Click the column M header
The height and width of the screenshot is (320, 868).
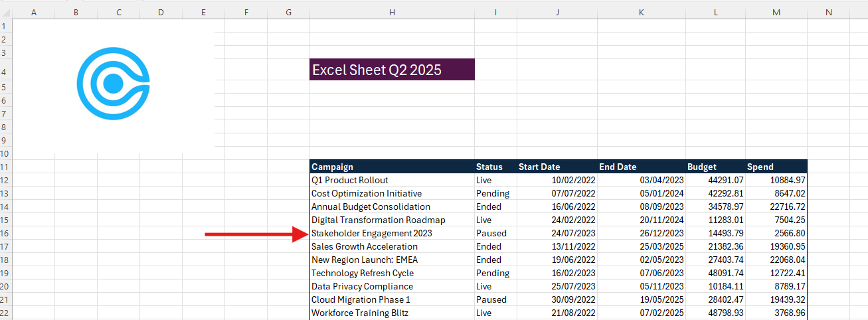(x=776, y=12)
